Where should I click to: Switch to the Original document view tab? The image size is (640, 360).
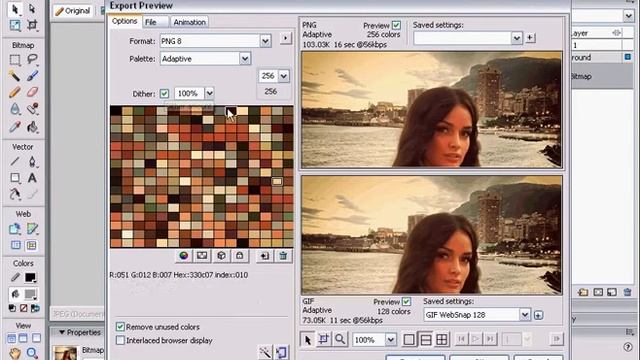72,11
